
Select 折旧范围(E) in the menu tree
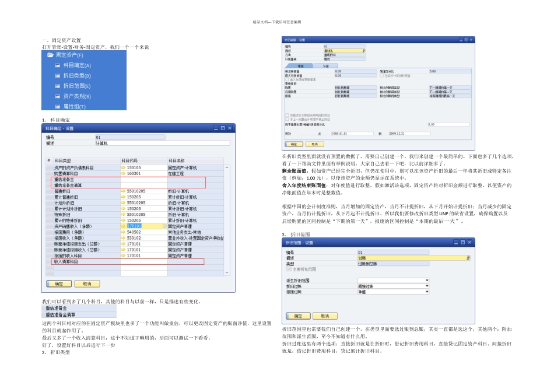point(73,86)
